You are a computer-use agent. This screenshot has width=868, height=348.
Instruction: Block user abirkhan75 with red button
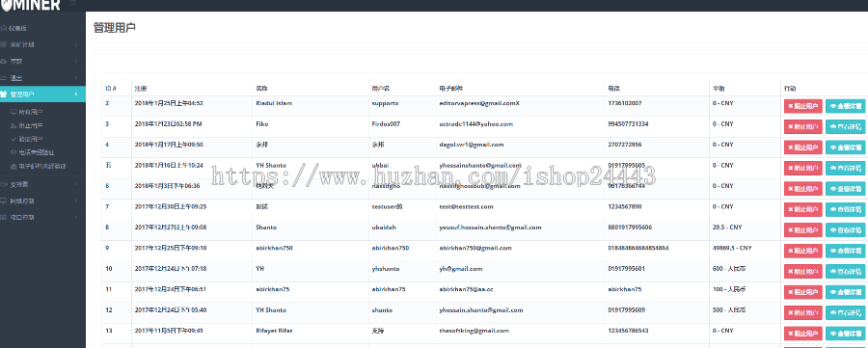[802, 292]
